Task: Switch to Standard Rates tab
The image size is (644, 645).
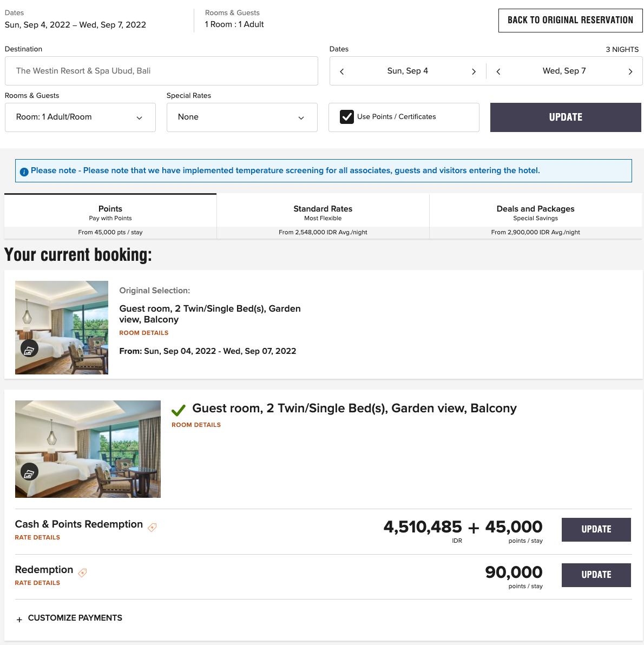Action: point(323,216)
